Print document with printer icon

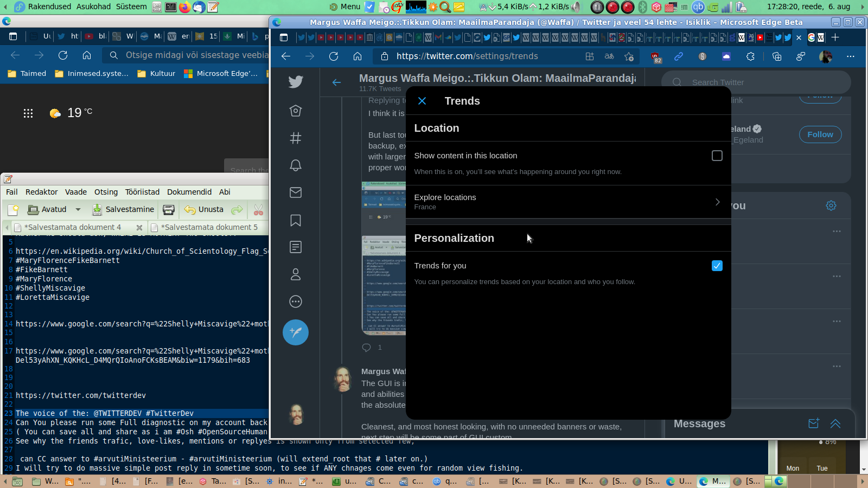pyautogui.click(x=169, y=210)
